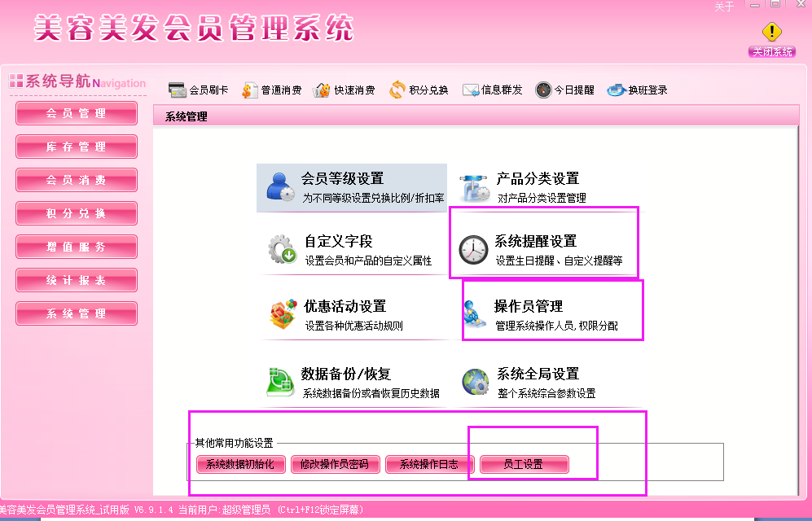Click description 系统数据备份或者恢复历史数据

pyautogui.click(x=371, y=394)
